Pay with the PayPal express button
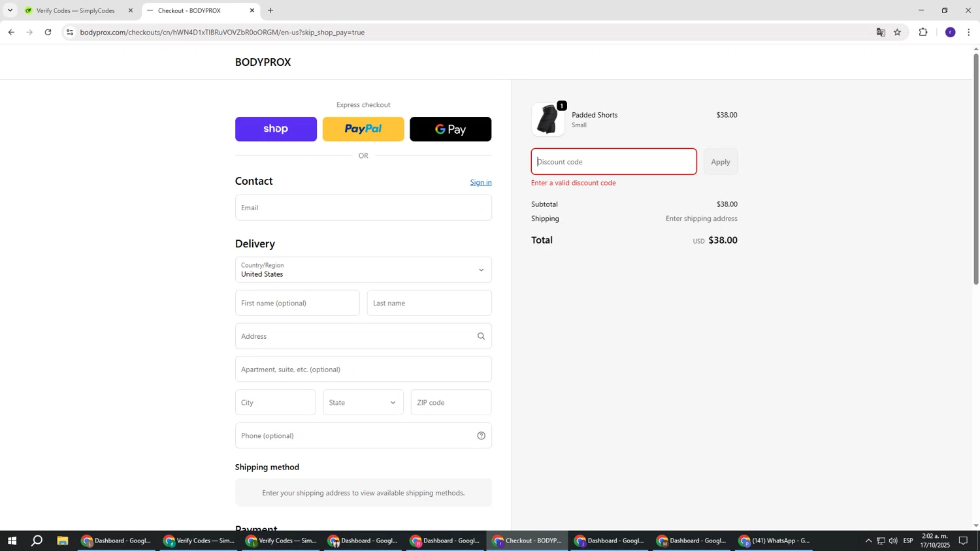Viewport: 980px width, 551px height. 363,129
